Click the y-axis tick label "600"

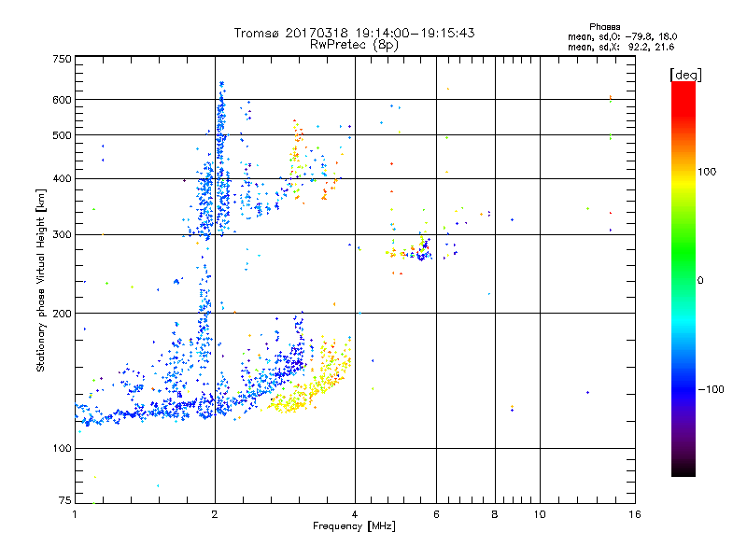(x=62, y=100)
